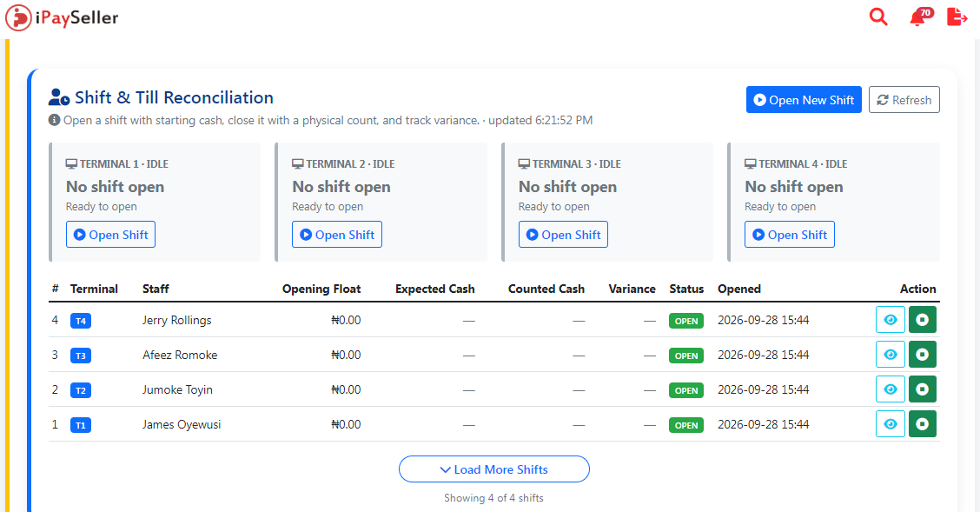Click the T4 terminal badge
The width and height of the screenshot is (980, 512).
click(81, 321)
